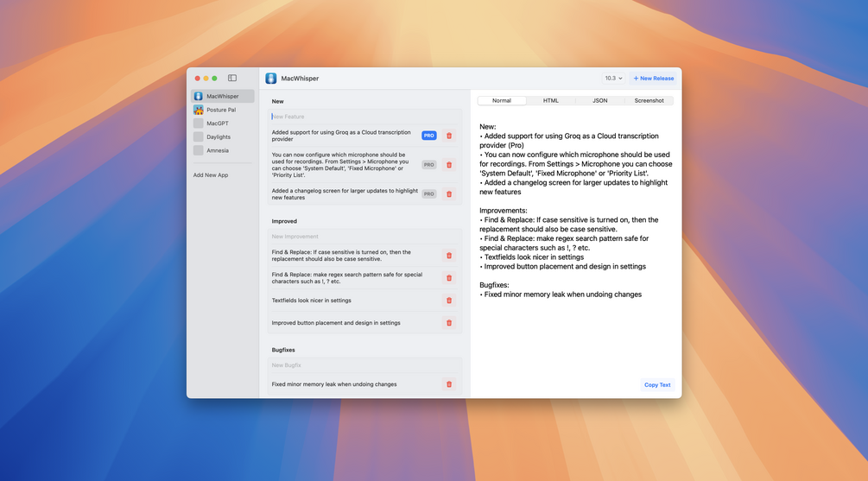Focus the New Bugfix input field

point(364,365)
